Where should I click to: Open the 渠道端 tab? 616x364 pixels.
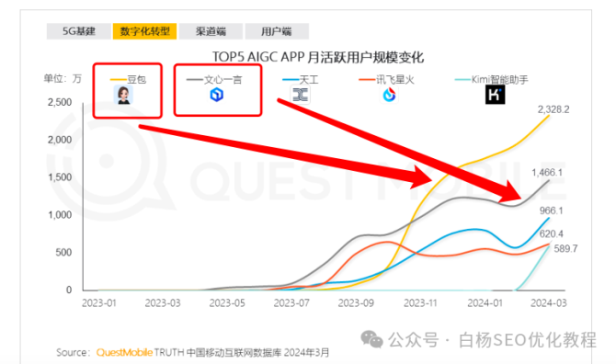tap(211, 31)
